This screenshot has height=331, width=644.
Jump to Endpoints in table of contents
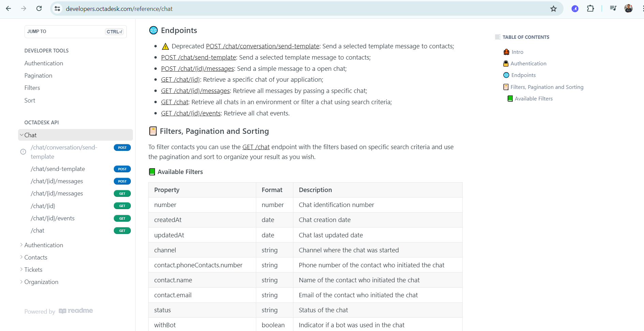(523, 75)
